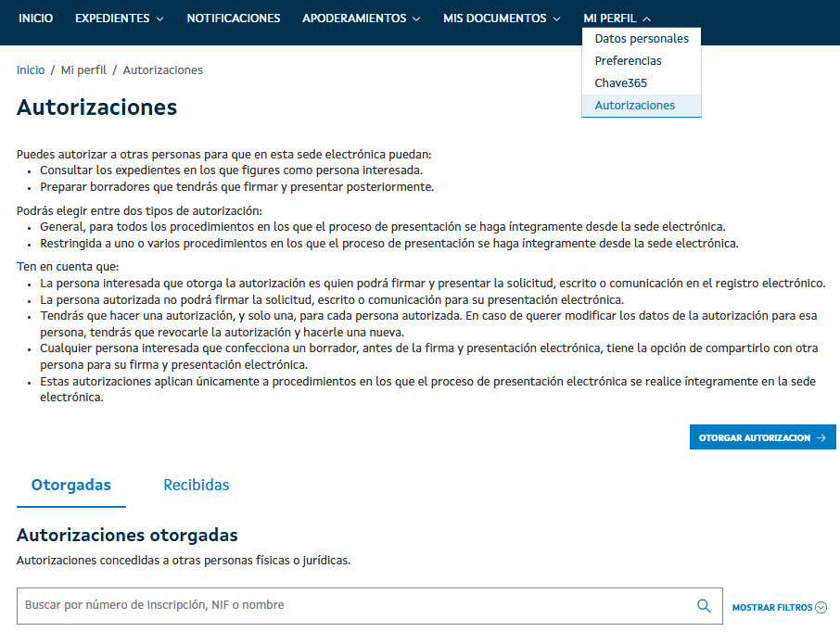Click arrow icon on Otorgar Autorizacion button
840x632 pixels.
pyautogui.click(x=821, y=438)
